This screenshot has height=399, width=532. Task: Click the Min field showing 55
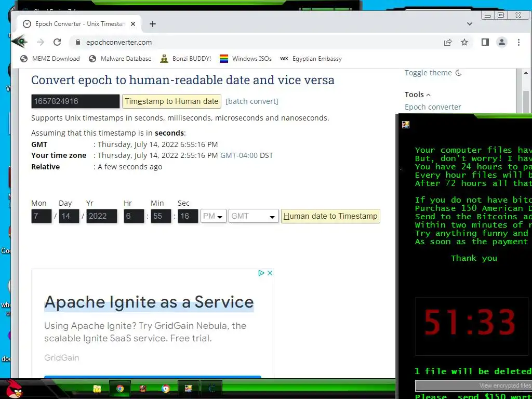tap(161, 216)
